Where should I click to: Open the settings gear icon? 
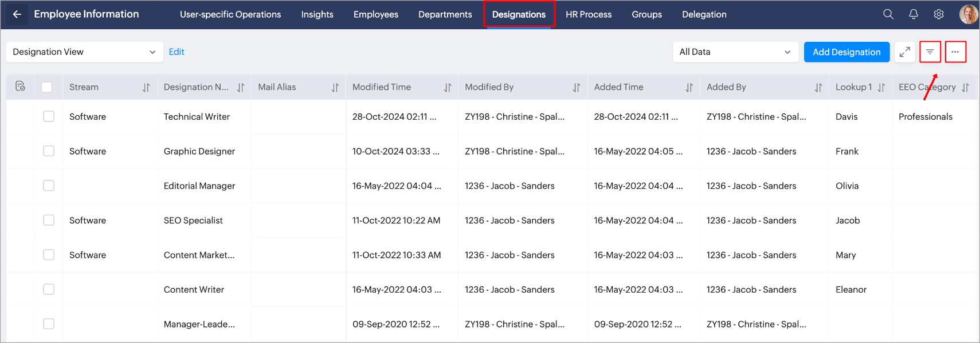click(939, 14)
